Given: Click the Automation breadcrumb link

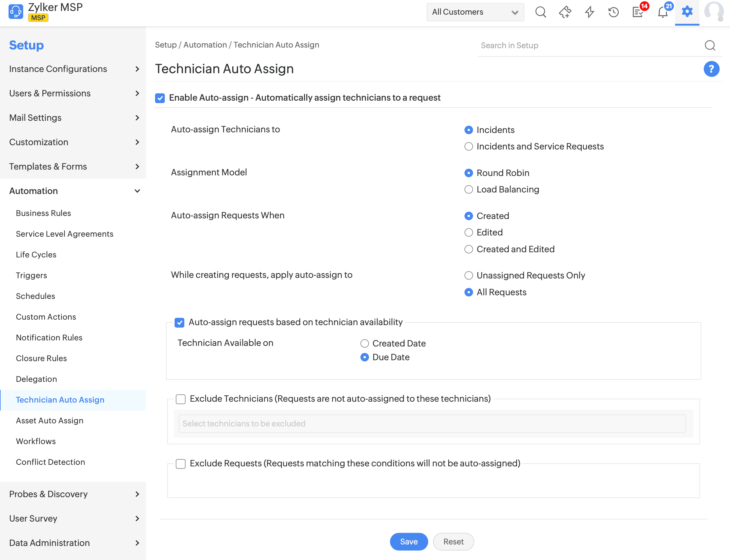Looking at the screenshot, I should (x=205, y=45).
